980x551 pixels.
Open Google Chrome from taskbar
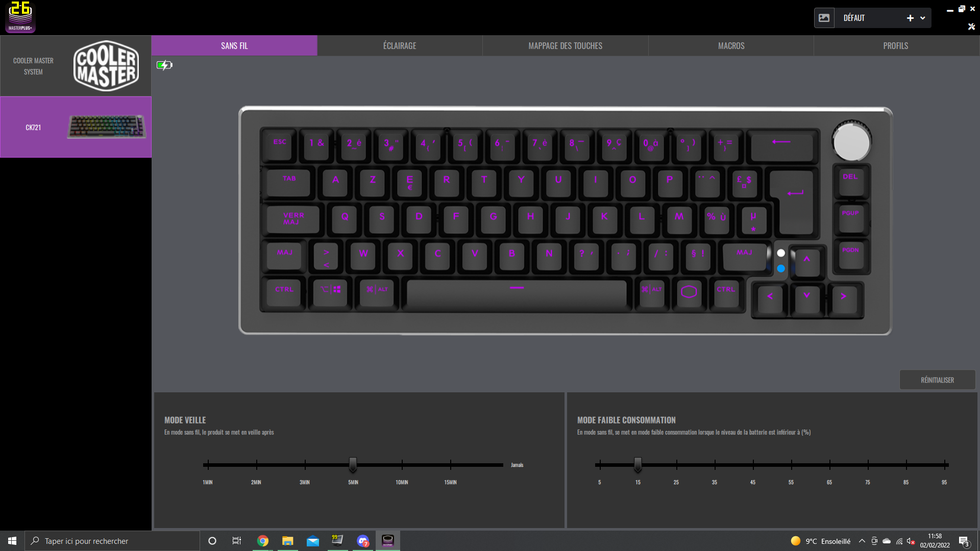(263, 541)
